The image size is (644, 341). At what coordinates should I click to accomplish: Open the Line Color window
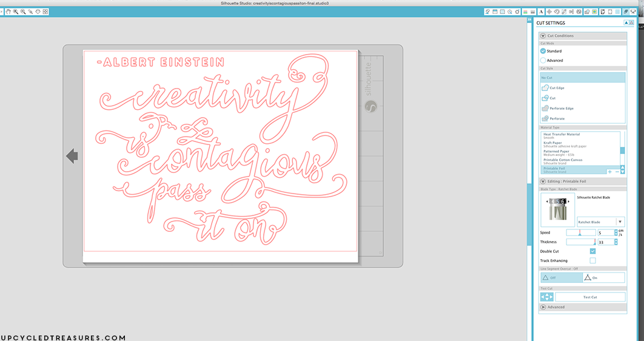click(x=525, y=12)
